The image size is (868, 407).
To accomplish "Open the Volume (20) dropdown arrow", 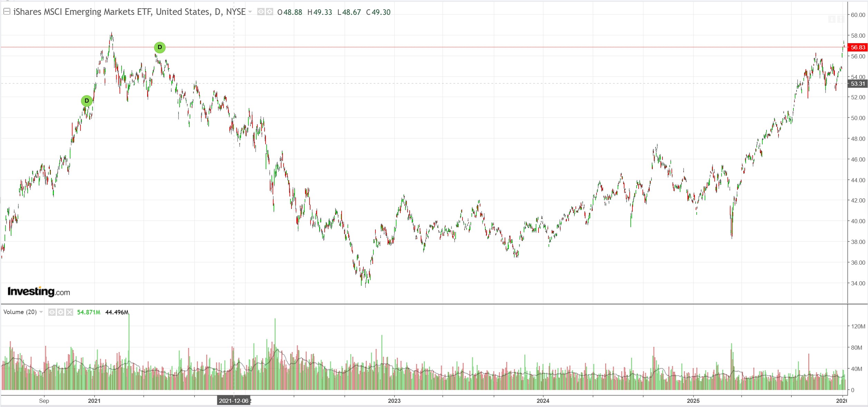I will click(41, 312).
